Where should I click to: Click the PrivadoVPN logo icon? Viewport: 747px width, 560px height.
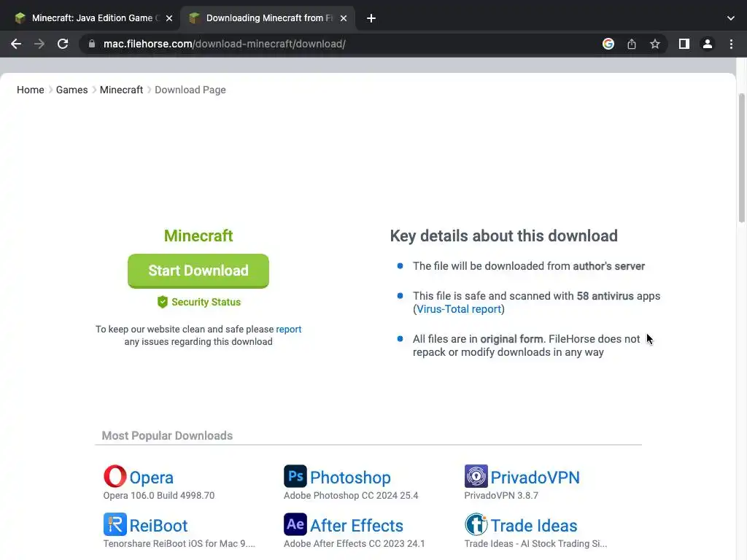[476, 476]
